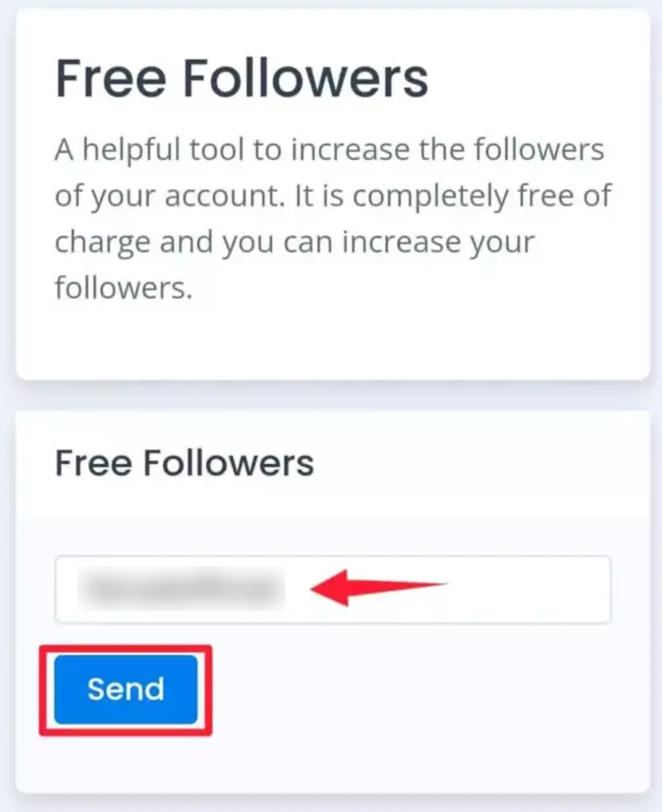Focus the username input field

(333, 589)
